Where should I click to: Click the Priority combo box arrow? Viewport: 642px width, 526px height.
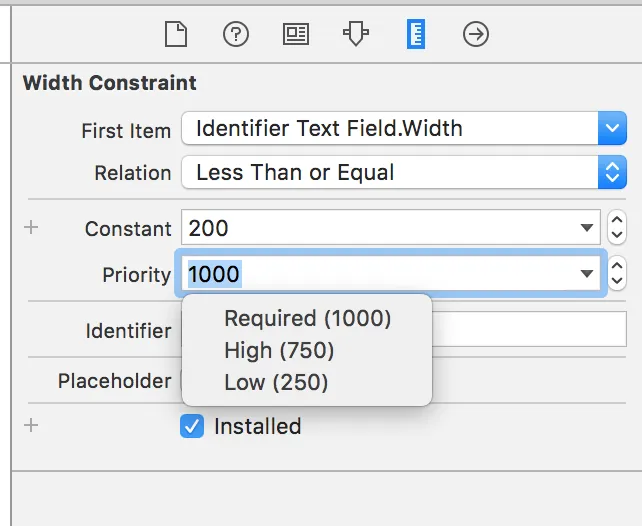point(587,273)
